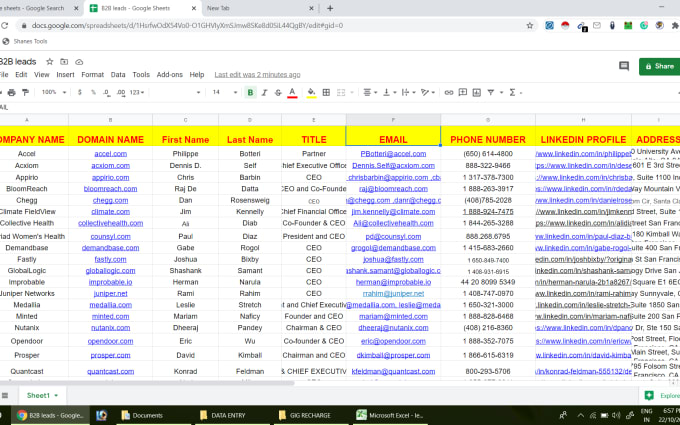Print the spreadsheet using the printer icon
Image resolution: width=680 pixels, height=425 pixels.
click(x=12, y=92)
